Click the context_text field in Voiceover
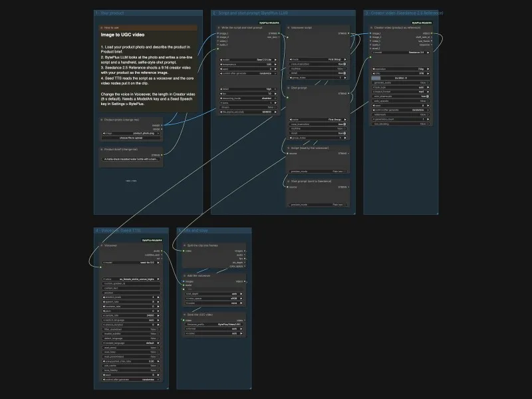The width and height of the screenshot is (532, 399). (131, 288)
